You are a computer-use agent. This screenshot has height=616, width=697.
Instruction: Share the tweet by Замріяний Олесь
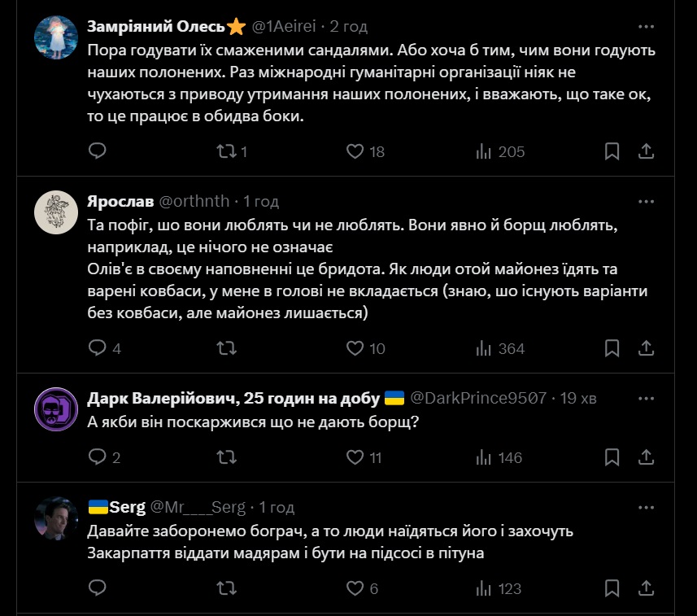(x=646, y=151)
